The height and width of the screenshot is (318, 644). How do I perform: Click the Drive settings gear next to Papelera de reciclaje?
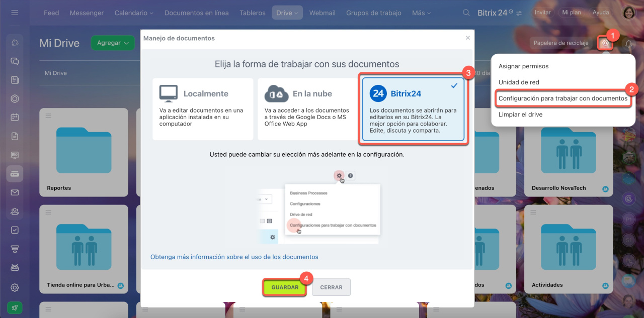click(x=605, y=43)
